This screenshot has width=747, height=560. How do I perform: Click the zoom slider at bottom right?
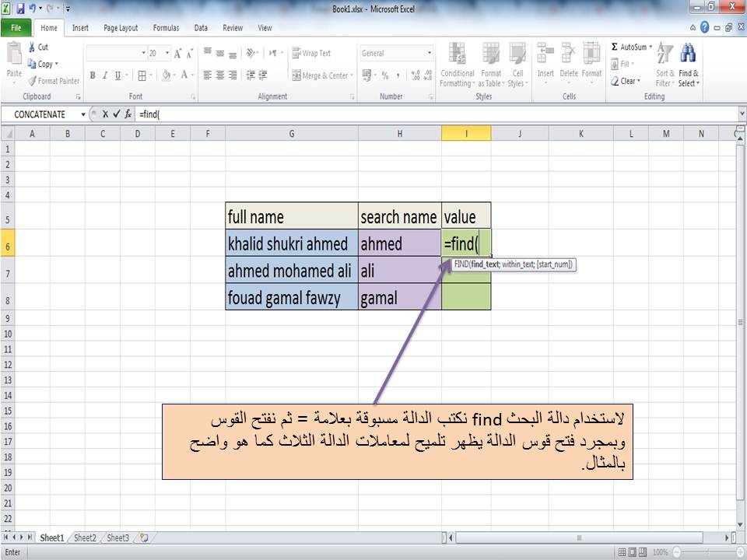[708, 552]
